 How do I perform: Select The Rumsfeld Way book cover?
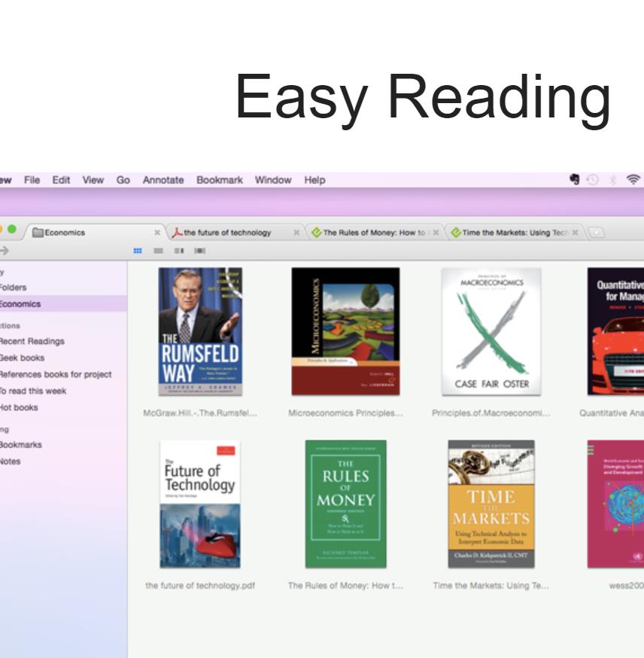click(x=200, y=331)
